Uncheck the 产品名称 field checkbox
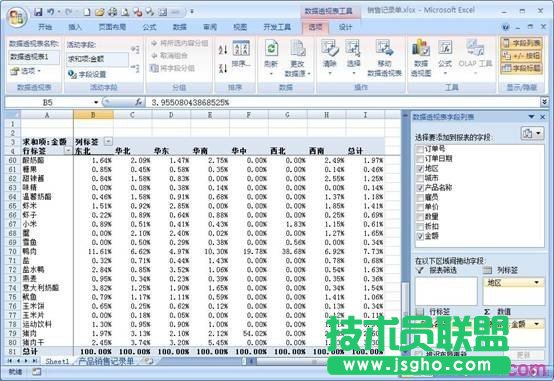This screenshot has width=554, height=381. (x=420, y=188)
